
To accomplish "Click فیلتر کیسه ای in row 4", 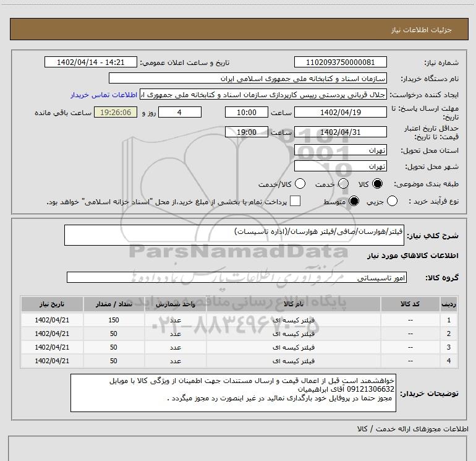I will 293,361.
